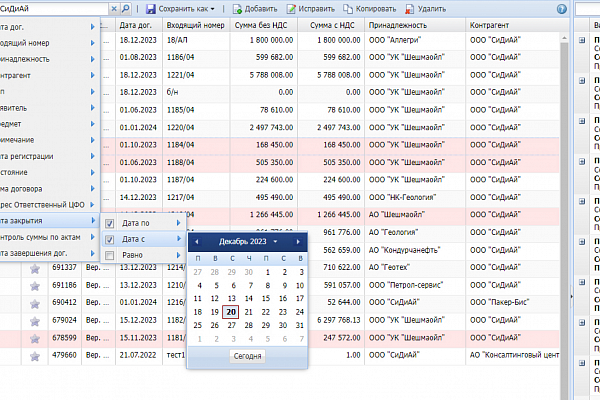Toggle the Дата с checkbox
Viewport: 600px width, 400px height.
[109, 240]
